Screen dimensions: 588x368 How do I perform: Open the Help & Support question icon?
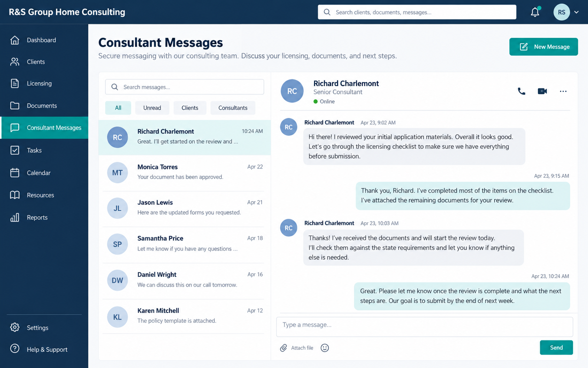point(15,349)
